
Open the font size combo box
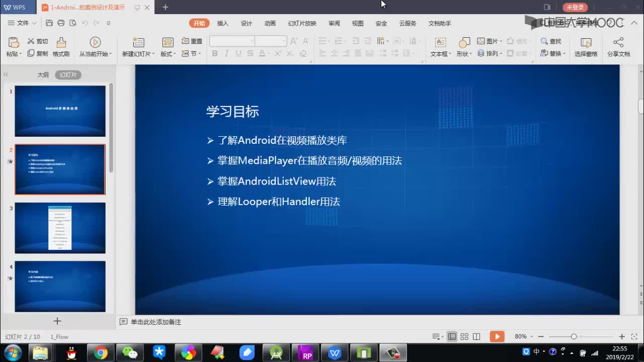click(271, 41)
